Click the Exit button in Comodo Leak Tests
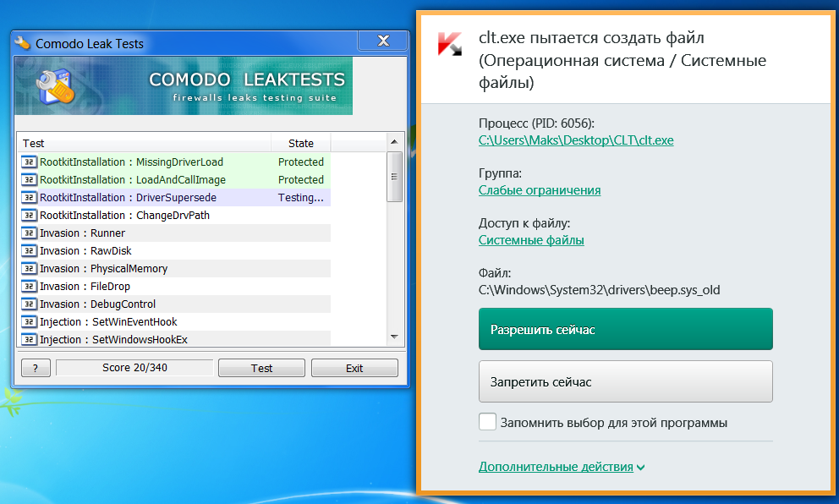 354,368
